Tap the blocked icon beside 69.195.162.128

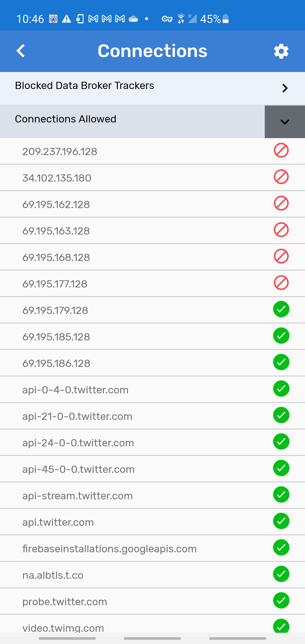point(281,204)
